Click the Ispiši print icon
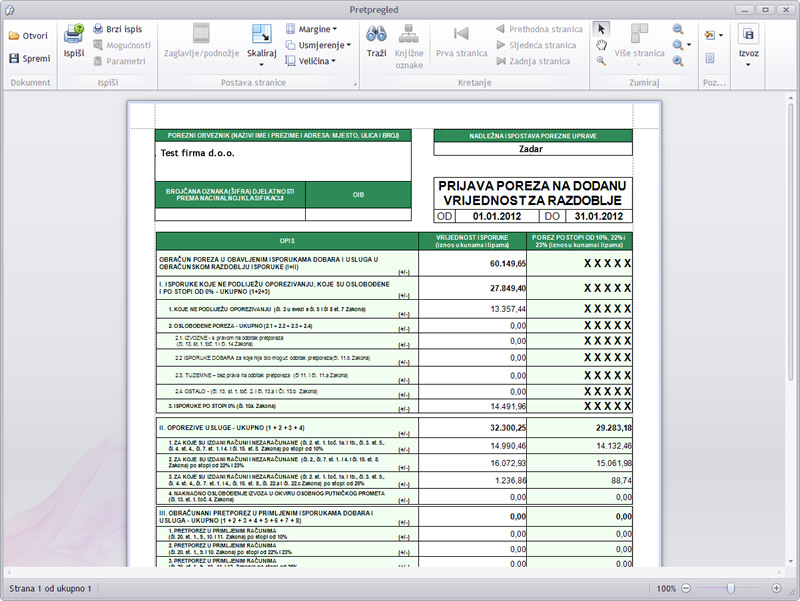800x601 pixels. click(x=73, y=35)
